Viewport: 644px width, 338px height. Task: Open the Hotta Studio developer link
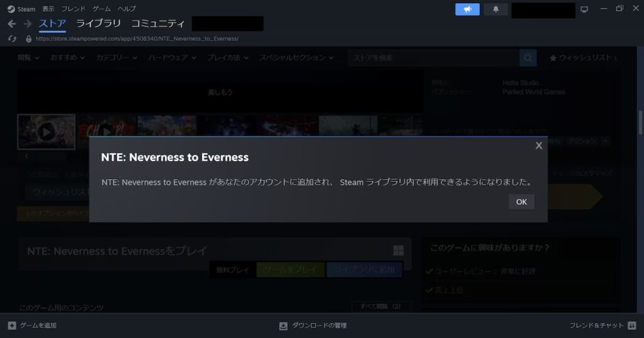point(520,83)
